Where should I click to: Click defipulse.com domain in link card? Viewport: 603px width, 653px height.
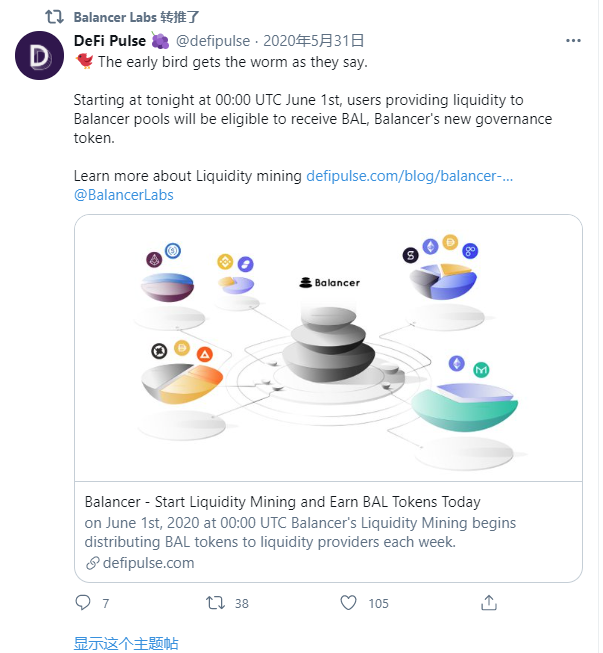(x=148, y=562)
